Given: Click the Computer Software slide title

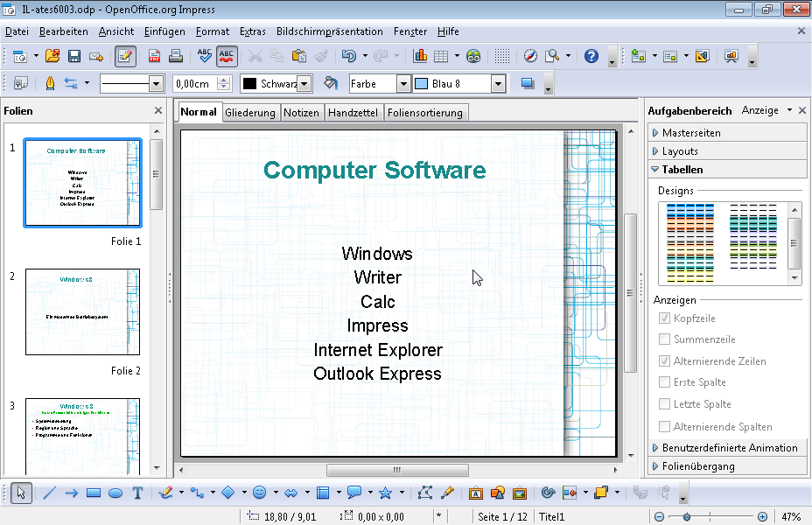Looking at the screenshot, I should (374, 171).
